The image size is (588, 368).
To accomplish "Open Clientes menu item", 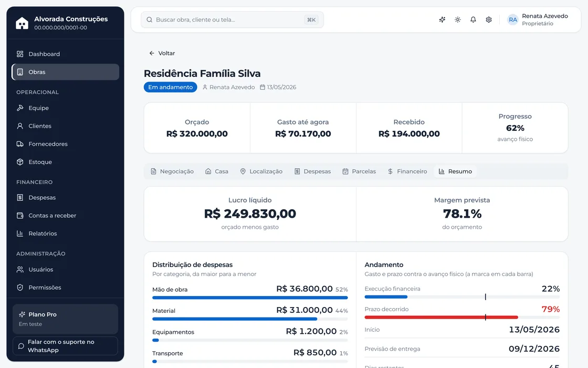I will click(65, 126).
